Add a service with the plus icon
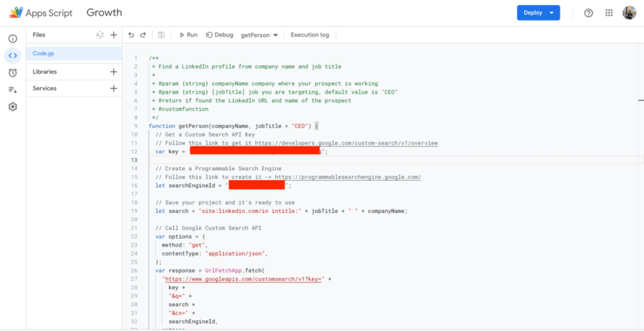 coord(113,89)
